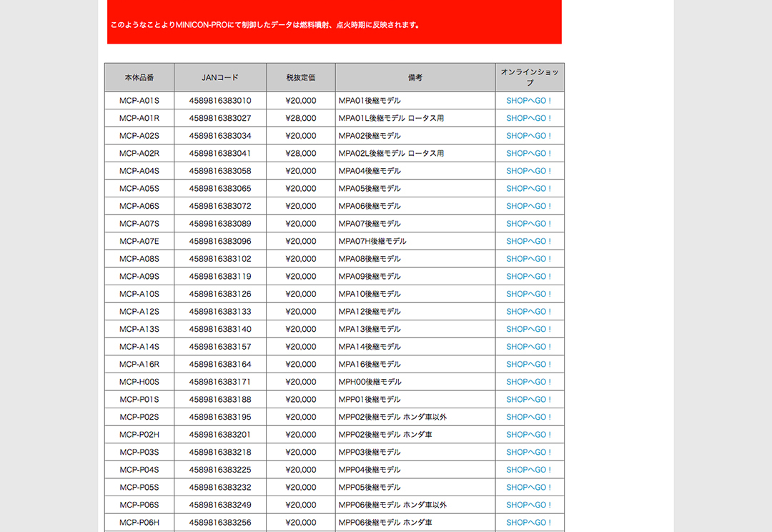Open SHOPへGO! link for MCP-A02R

point(529,153)
